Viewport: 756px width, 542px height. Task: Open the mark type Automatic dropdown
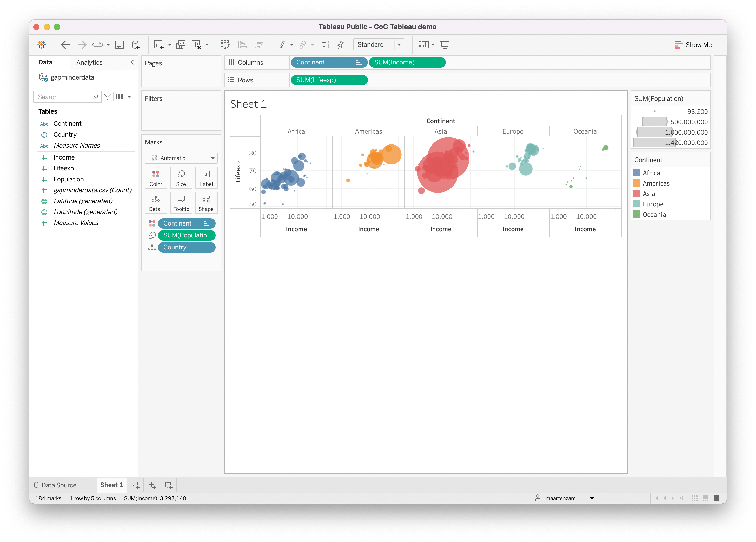pyautogui.click(x=181, y=158)
